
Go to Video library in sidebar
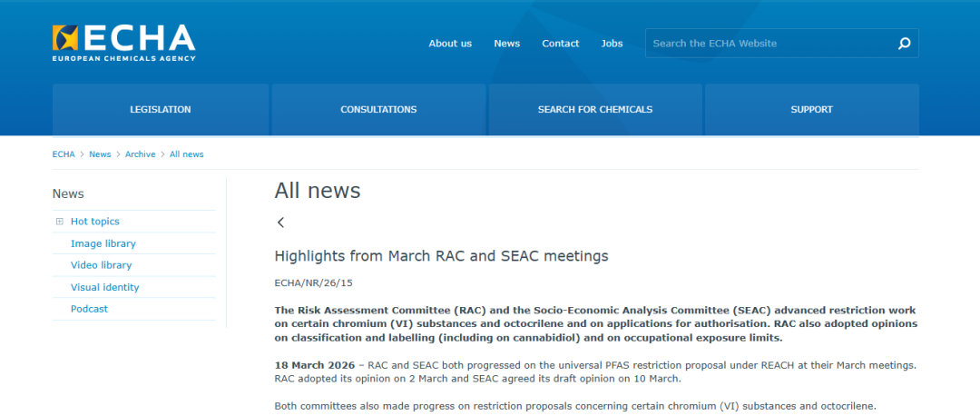coord(101,265)
